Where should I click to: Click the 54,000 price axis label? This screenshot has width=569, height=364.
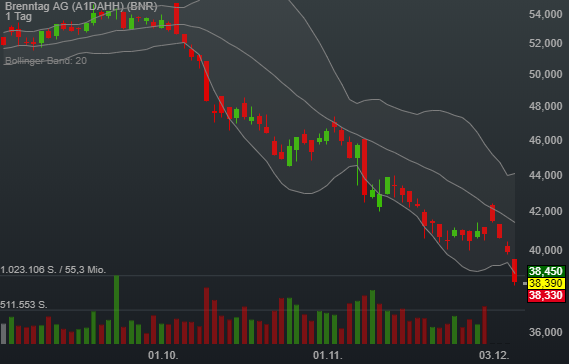(x=545, y=14)
